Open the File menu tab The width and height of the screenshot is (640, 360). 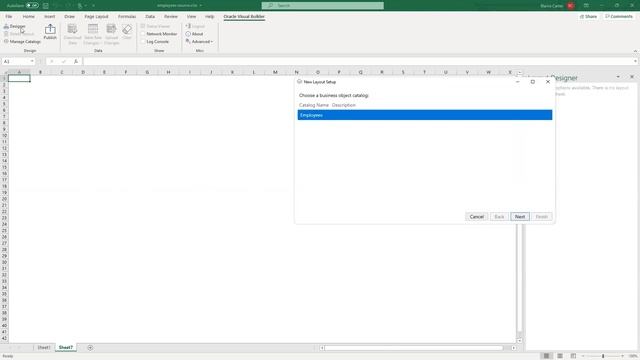pos(9,16)
